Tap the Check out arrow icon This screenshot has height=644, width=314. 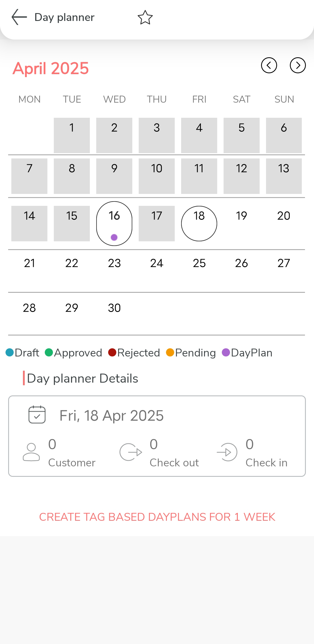click(x=131, y=452)
